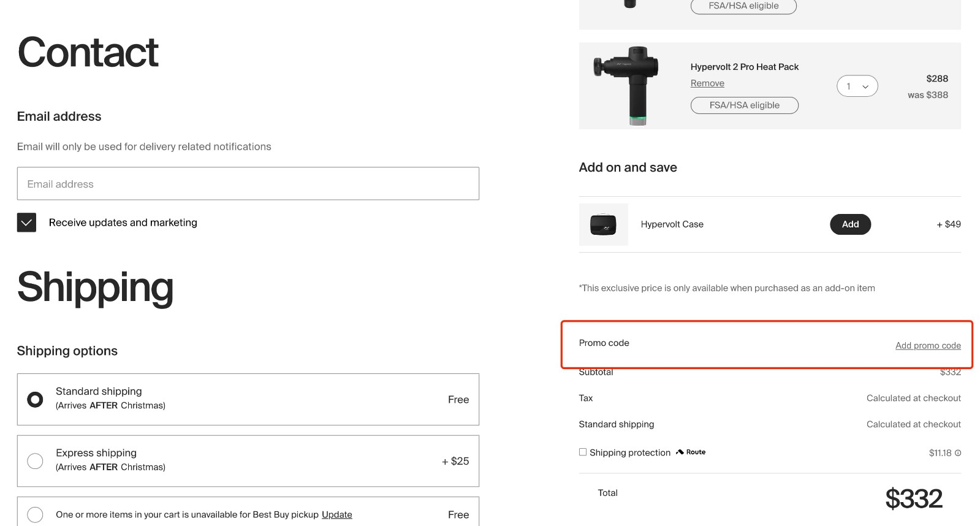
Task: Click the partially visible top FSA/HSA eligible badge
Action: [x=743, y=6]
